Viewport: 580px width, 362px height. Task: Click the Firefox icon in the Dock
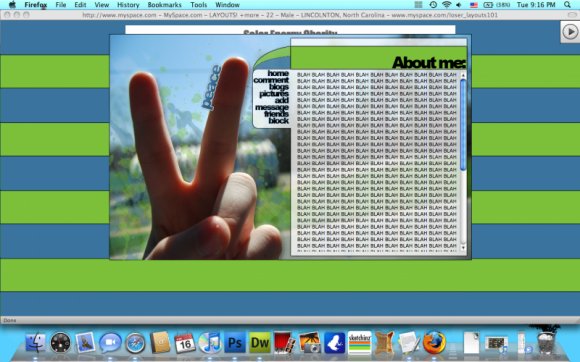tap(434, 343)
